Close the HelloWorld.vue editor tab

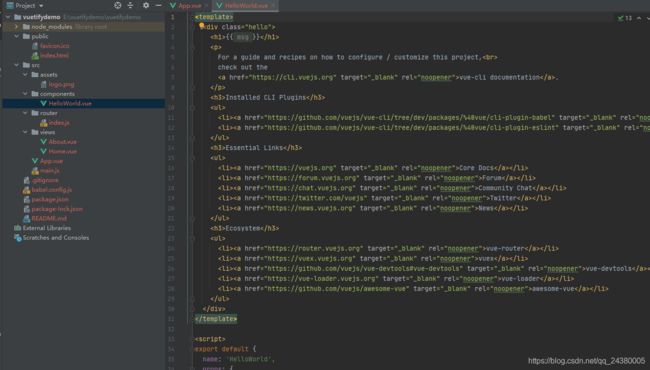274,6
